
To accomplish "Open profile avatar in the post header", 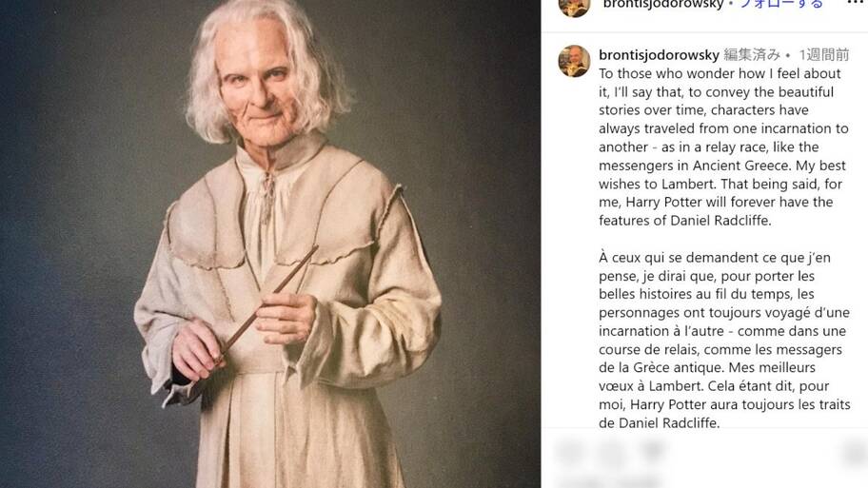I will click(x=574, y=7).
